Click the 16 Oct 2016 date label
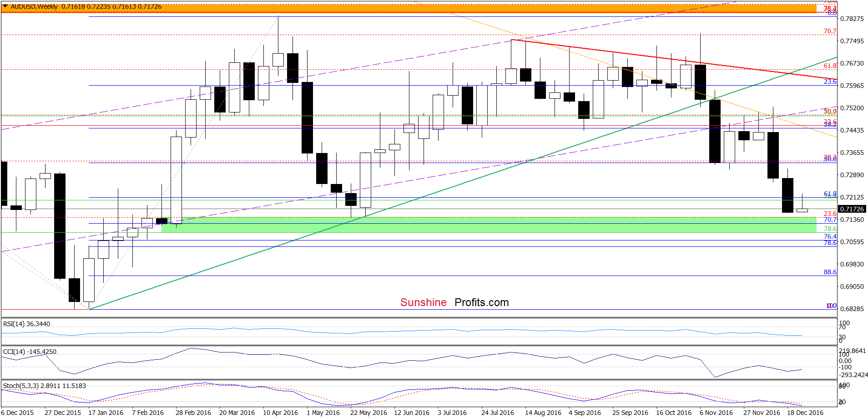 click(674, 413)
